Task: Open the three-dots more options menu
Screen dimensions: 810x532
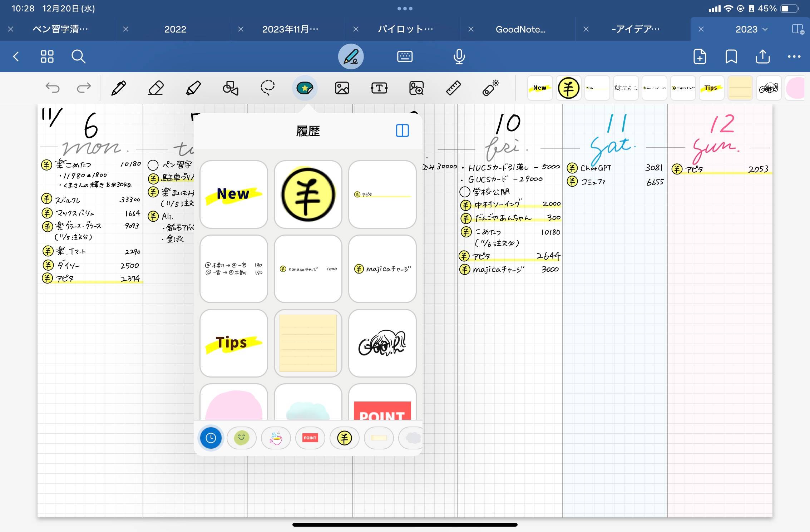Action: coord(794,56)
